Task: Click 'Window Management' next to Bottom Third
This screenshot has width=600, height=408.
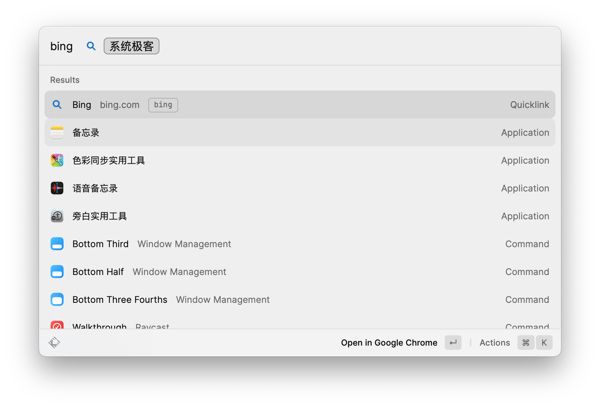Action: pos(184,244)
